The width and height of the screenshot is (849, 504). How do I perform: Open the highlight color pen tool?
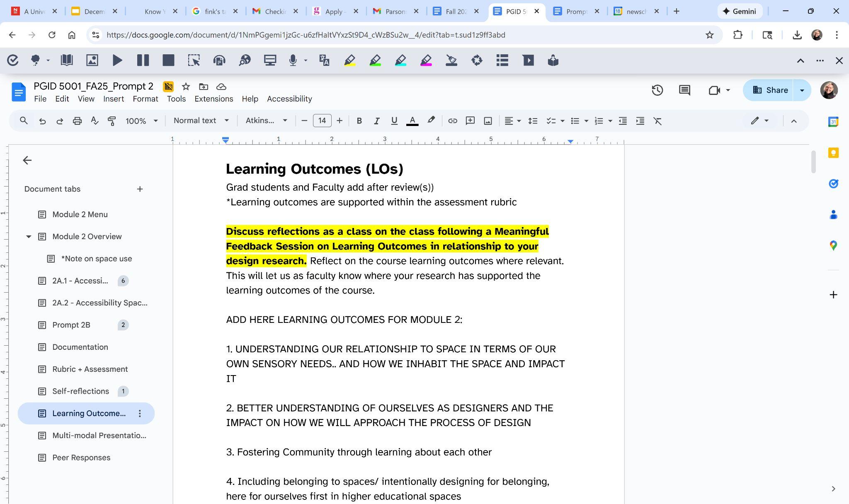(x=431, y=121)
